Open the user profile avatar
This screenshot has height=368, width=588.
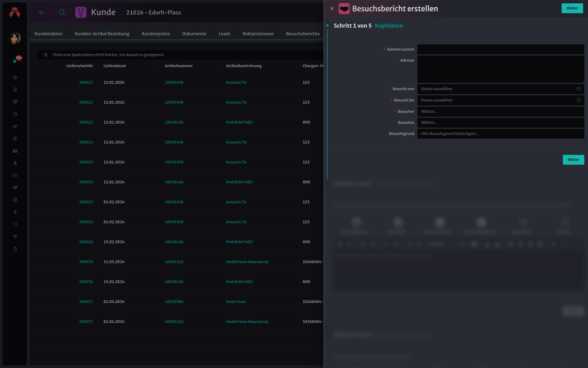pos(15,38)
